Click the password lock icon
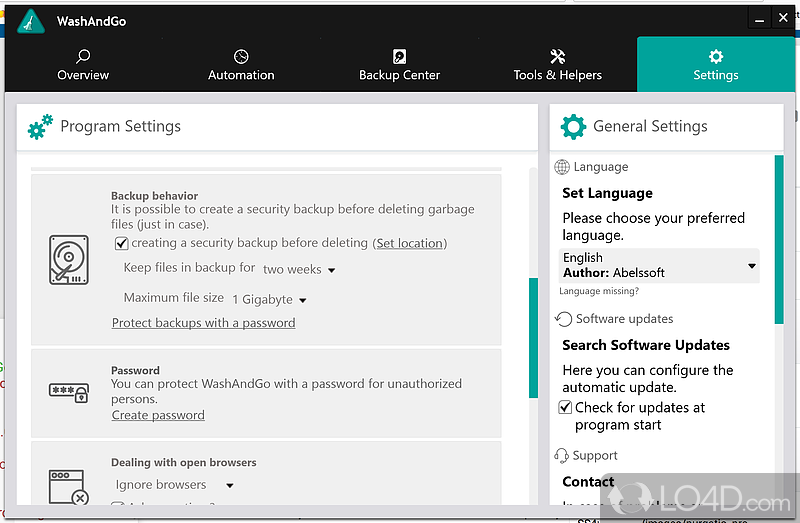Viewport: 800px width, 523px height. pyautogui.click(x=69, y=392)
